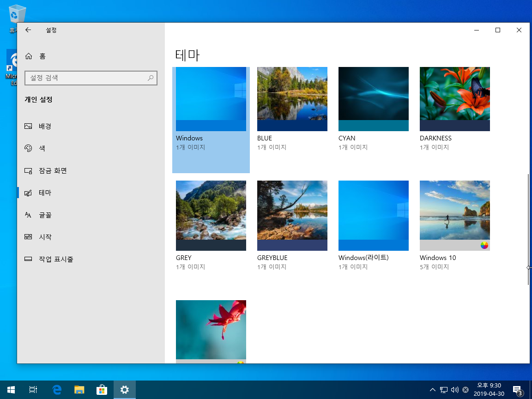Open 잠금 화면 settings page

[x=91, y=171]
